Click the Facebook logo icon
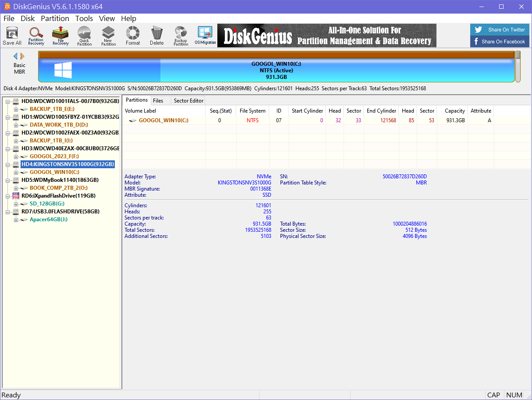Image resolution: width=532 pixels, height=400 pixels. point(476,42)
